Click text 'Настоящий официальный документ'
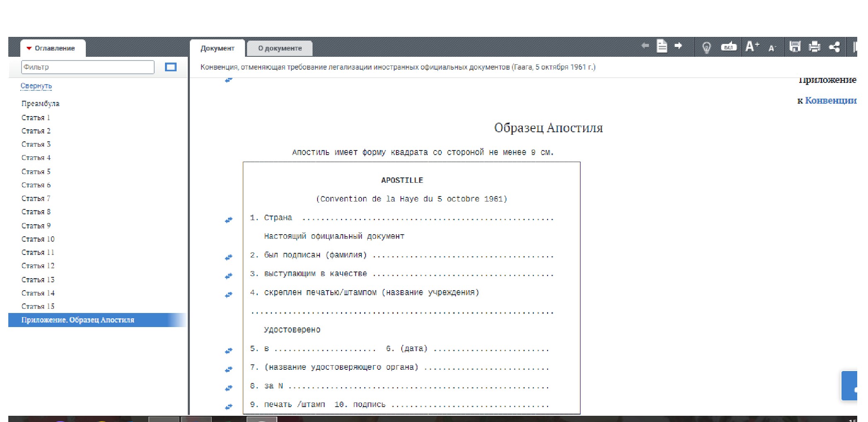 [334, 236]
